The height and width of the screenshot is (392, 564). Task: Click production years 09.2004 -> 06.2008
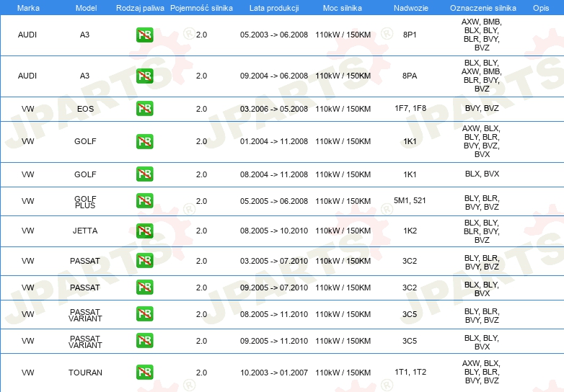pos(274,76)
